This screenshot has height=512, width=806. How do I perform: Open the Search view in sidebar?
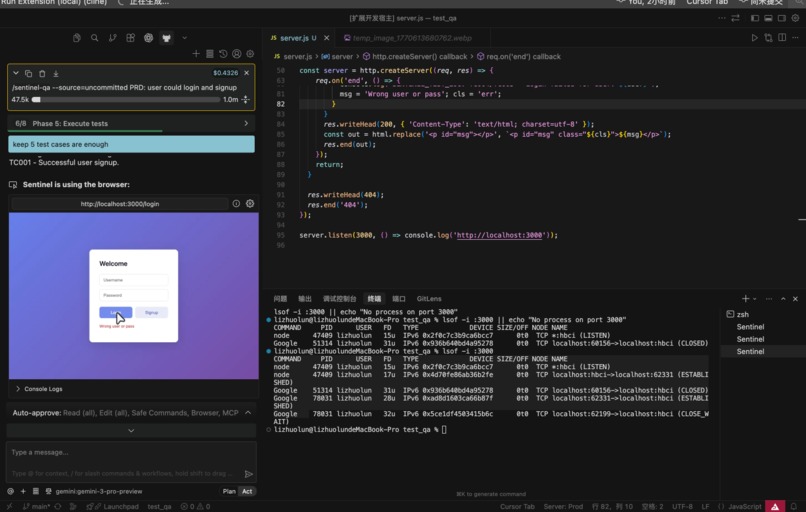point(95,38)
